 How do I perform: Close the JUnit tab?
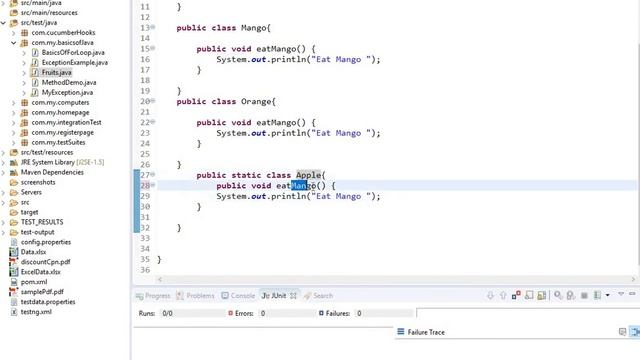[293, 296]
